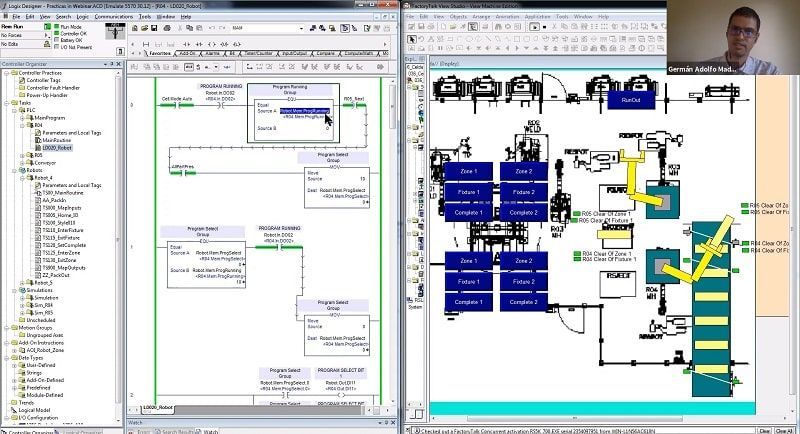800x434 pixels.
Task: Click the Test Display play icon in FactoryTalk
Action: coord(534,26)
